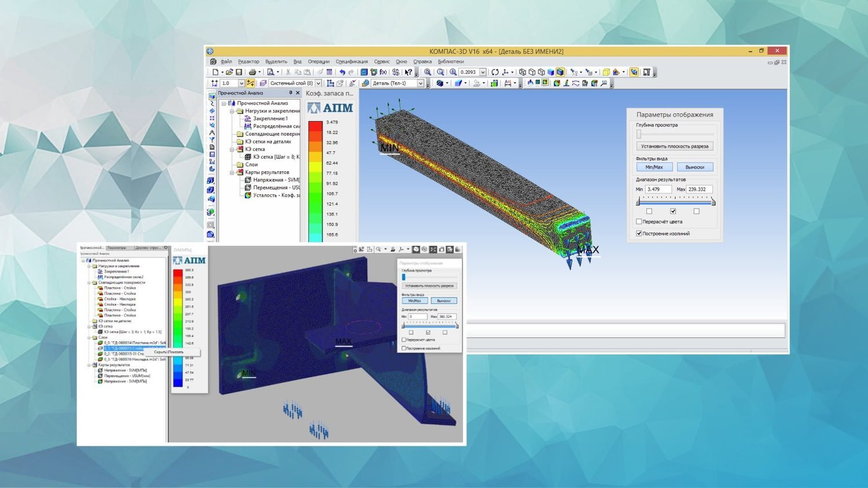Viewport: 868px width, 488px height.
Task: Click the f(x) variables icon
Action: click(383, 72)
